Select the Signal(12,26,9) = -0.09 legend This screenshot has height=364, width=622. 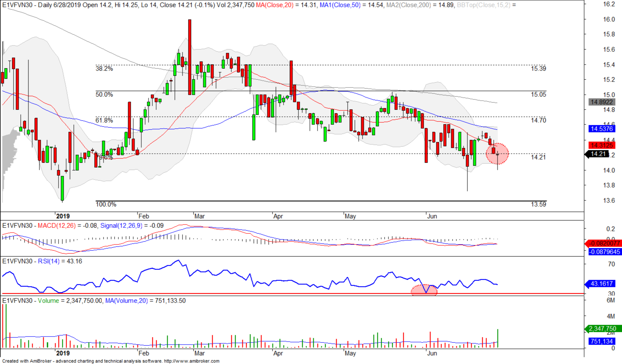point(132,226)
